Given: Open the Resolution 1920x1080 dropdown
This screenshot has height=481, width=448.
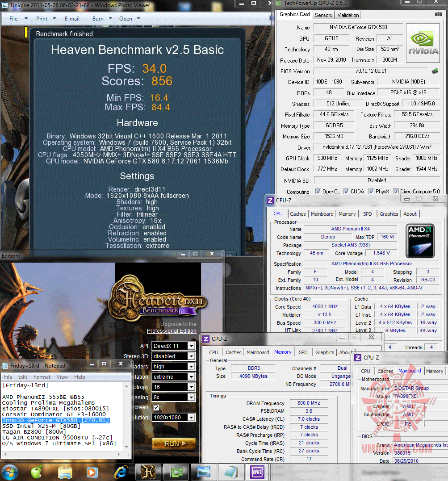Looking at the screenshot, I should [173, 418].
